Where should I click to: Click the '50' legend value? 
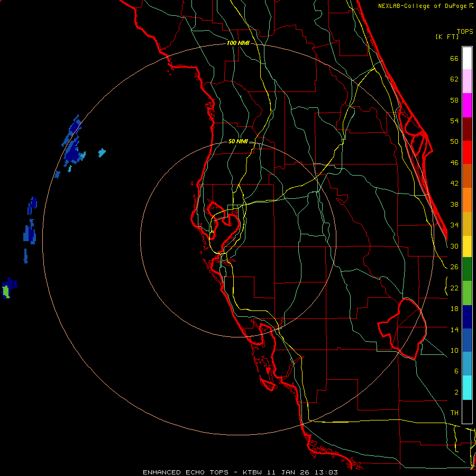[x=454, y=142]
